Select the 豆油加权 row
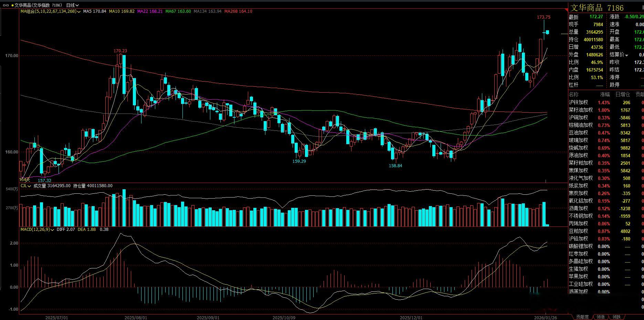The width and height of the screenshot is (644, 320). [x=606, y=133]
